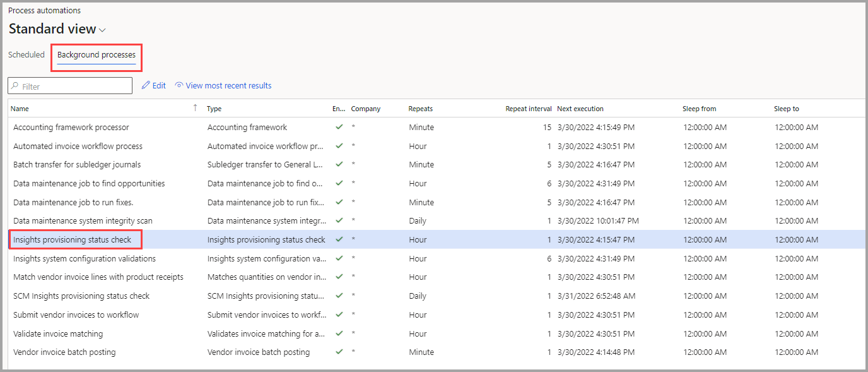Screen dimensions: 868x372
Task: Select Data maintenance system integrity scan name
Action: [83, 220]
